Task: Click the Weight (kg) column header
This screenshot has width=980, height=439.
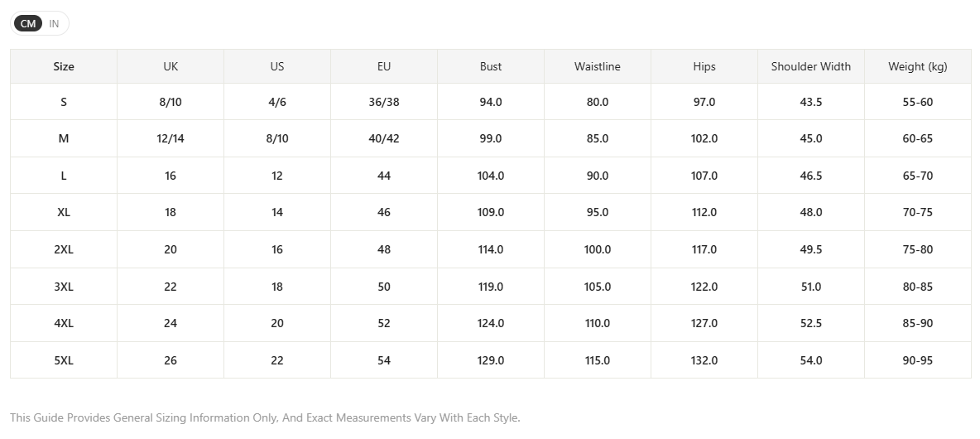Action: tap(917, 66)
